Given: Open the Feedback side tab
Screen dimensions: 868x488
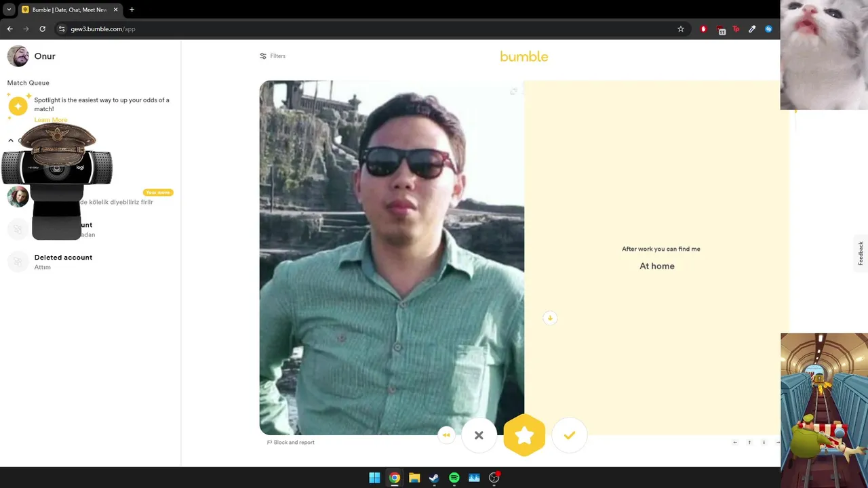Looking at the screenshot, I should click(861, 253).
